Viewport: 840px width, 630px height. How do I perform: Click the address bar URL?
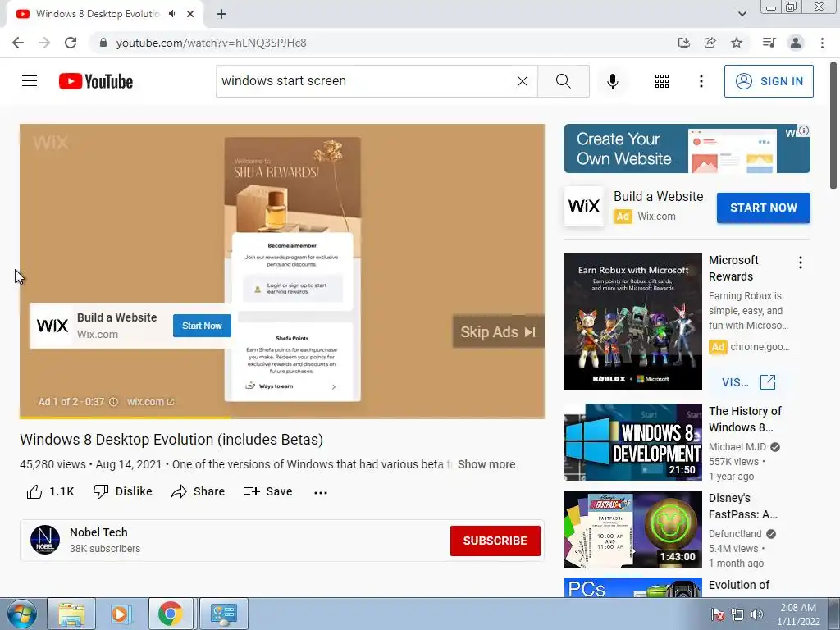coord(211,43)
